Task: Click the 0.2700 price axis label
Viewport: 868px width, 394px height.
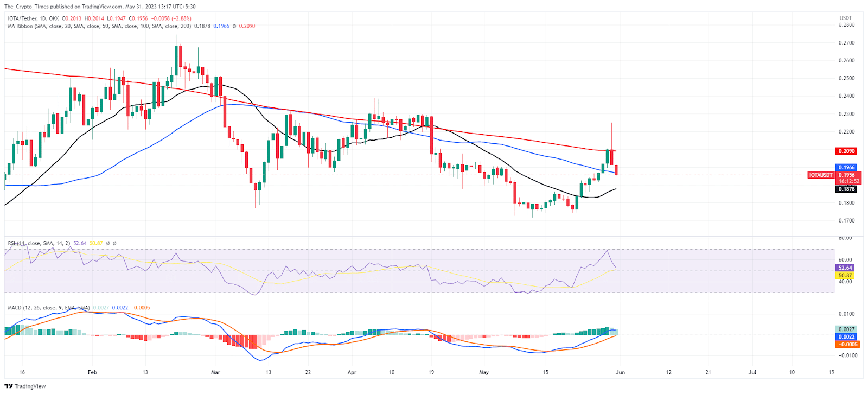Action: 847,43
